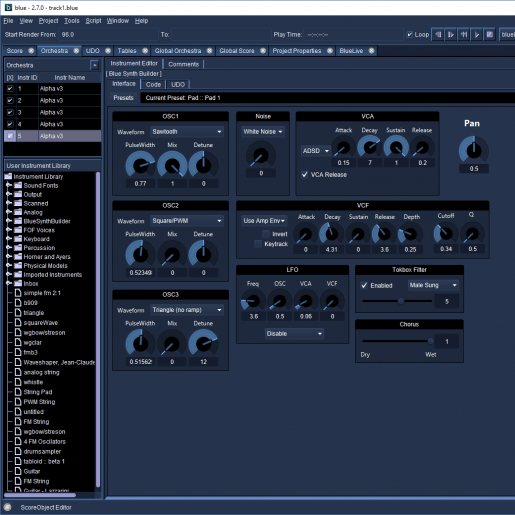Open the Script menu
The height and width of the screenshot is (515, 515).
(x=93, y=21)
